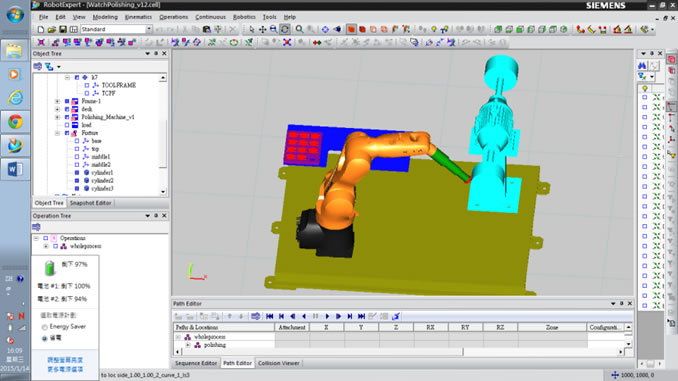Screen dimensions: 678x381
Task: Open a cell with the folder icon
Action: pyautogui.click(x=52, y=29)
